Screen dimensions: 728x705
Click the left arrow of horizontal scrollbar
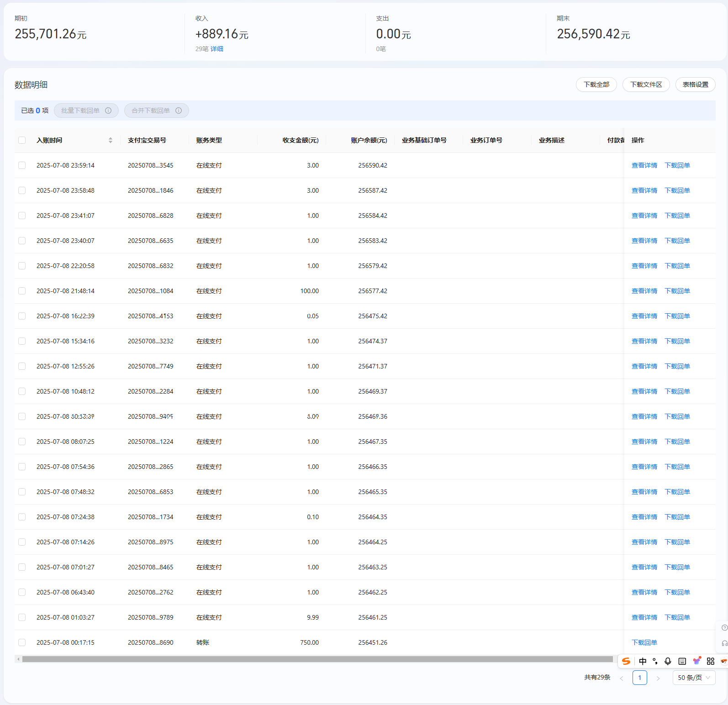coord(18,659)
